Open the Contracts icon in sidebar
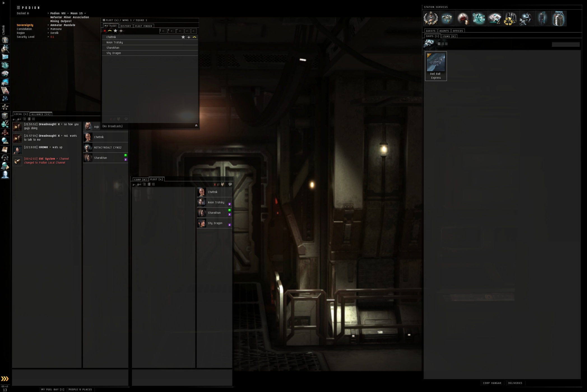Screen dimensions: 587x392 tap(5, 91)
